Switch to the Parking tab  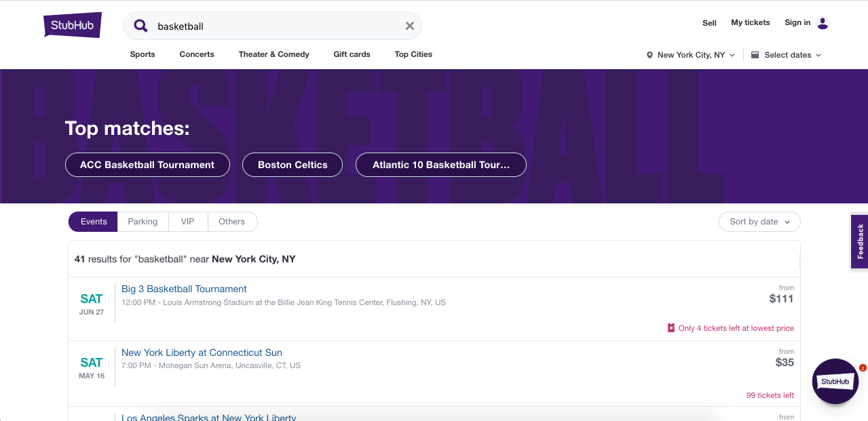click(x=143, y=222)
